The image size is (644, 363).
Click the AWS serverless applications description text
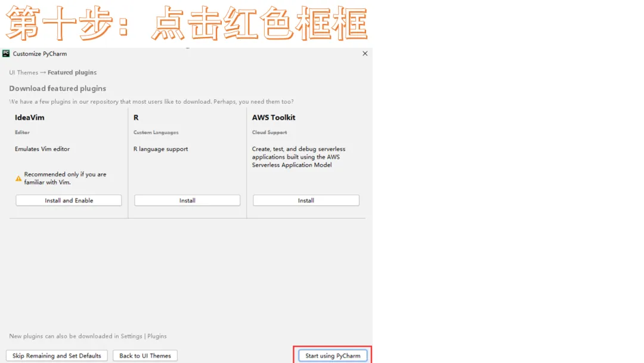click(x=299, y=156)
